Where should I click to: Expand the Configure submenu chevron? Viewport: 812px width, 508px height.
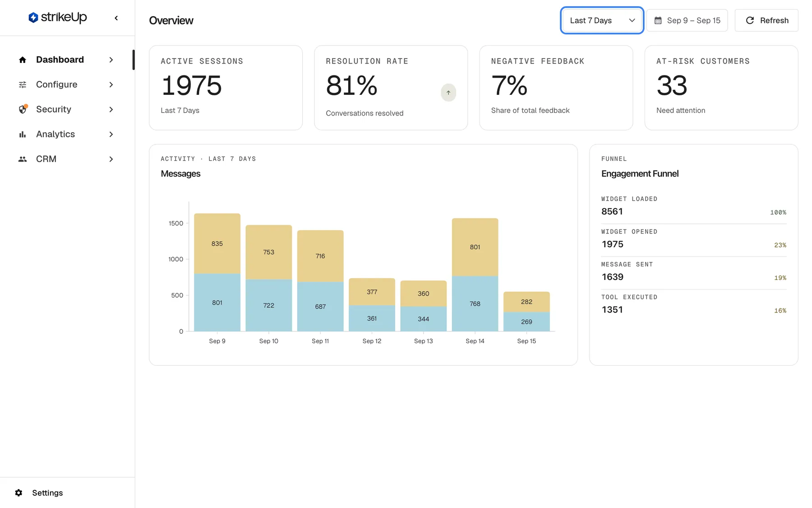[x=111, y=84]
